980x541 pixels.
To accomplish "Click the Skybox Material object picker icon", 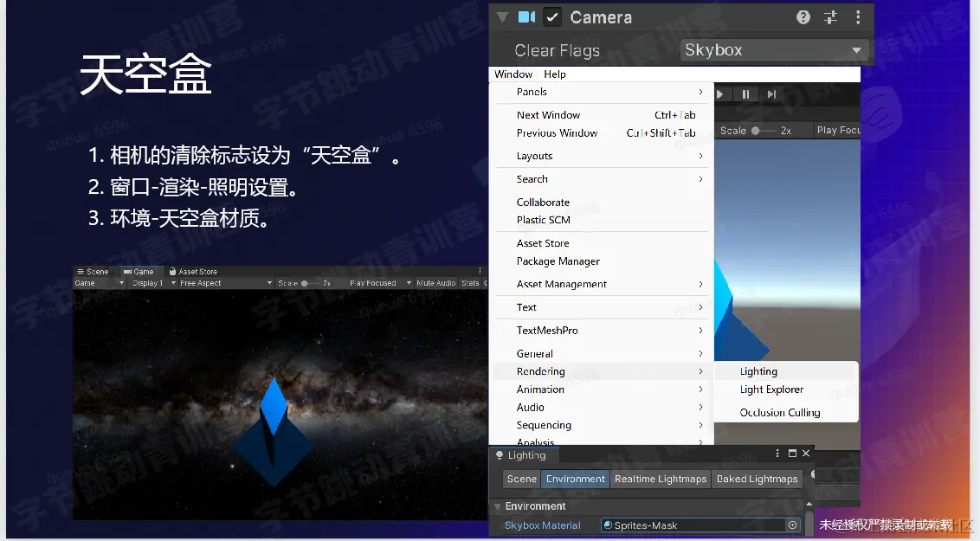I will pyautogui.click(x=793, y=525).
